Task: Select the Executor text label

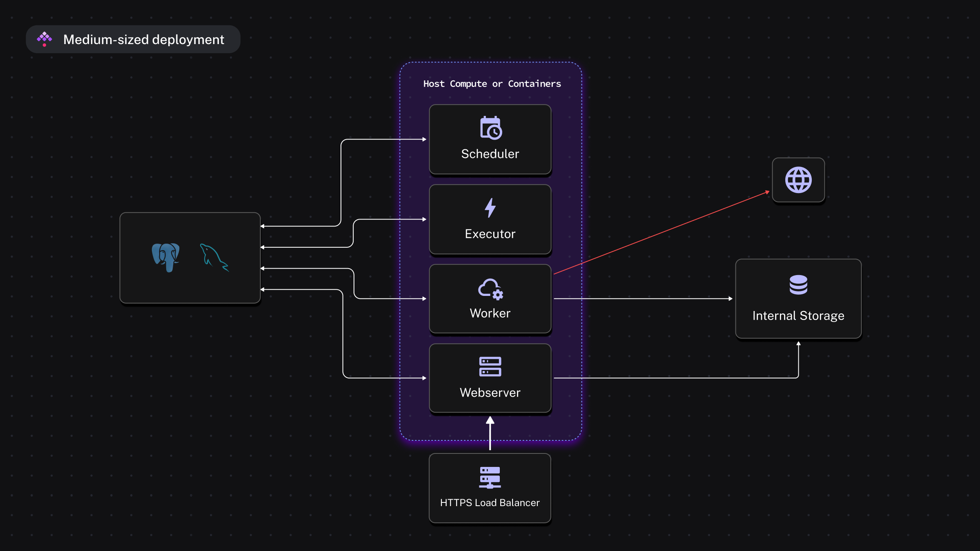Action: (x=490, y=234)
